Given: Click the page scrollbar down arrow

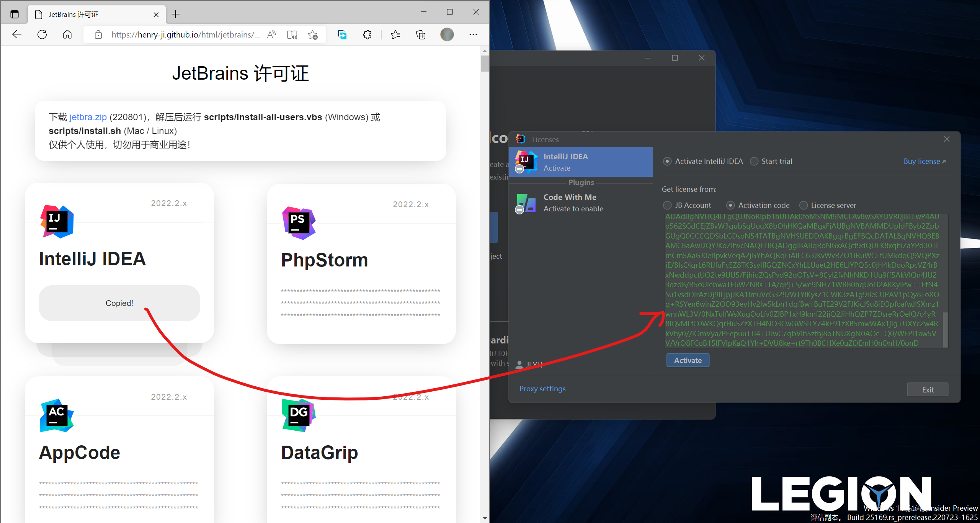Looking at the screenshot, I should (x=485, y=518).
